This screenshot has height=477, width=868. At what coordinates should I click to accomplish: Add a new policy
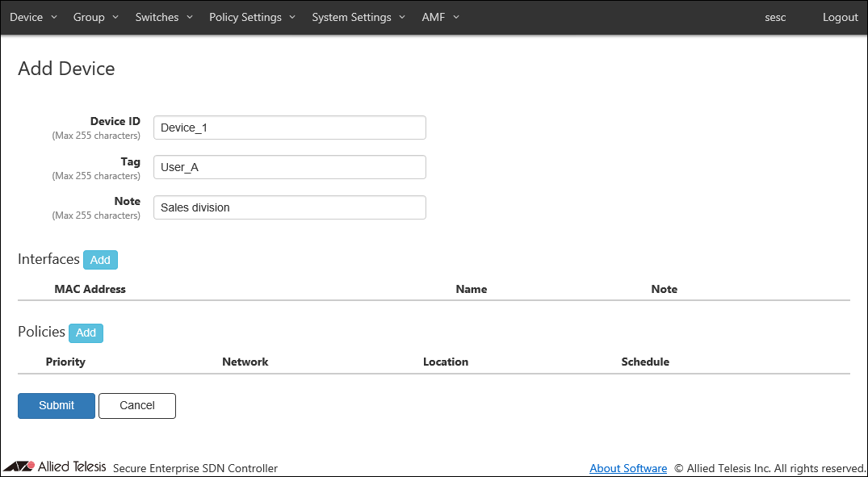(86, 333)
